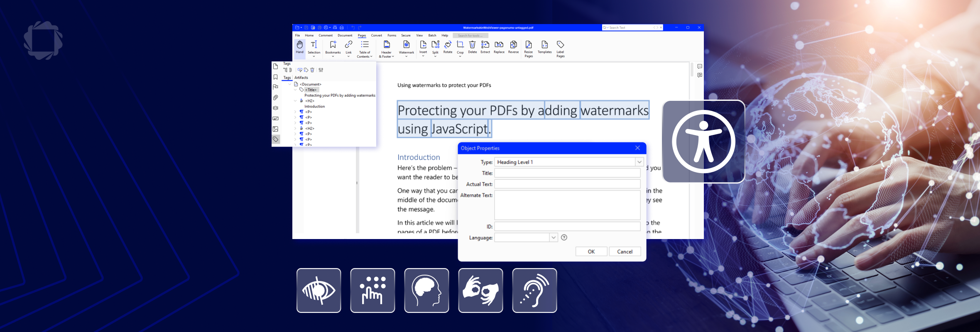980x332 pixels.
Task: Click Cancel in Object Properties
Action: (625, 251)
